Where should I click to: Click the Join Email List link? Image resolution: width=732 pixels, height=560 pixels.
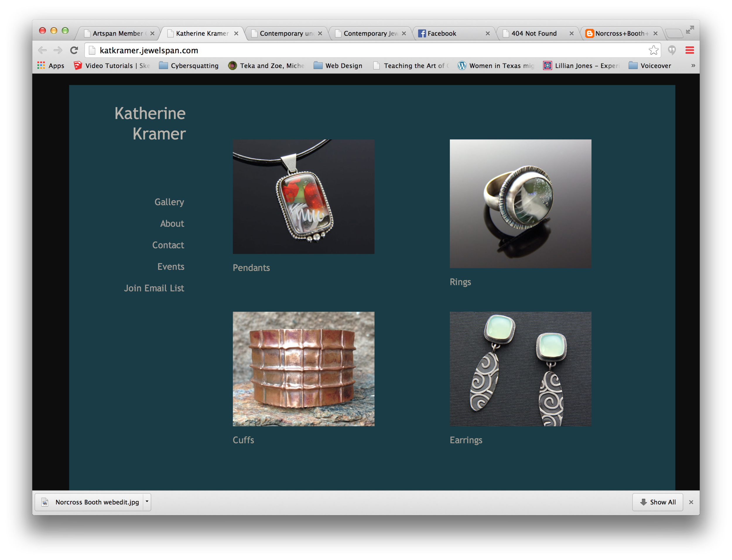point(154,288)
